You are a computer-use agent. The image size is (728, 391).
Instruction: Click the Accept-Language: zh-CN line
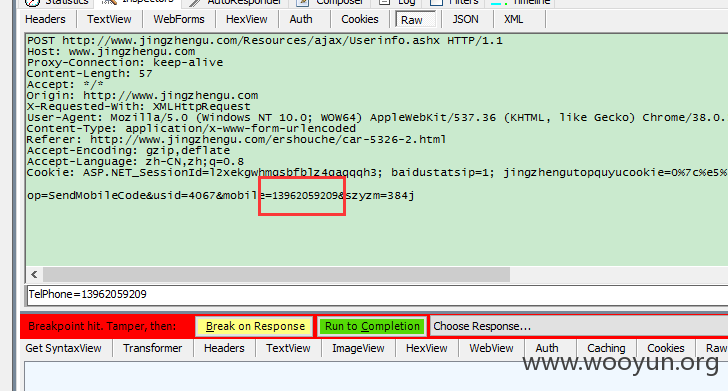[x=135, y=162]
